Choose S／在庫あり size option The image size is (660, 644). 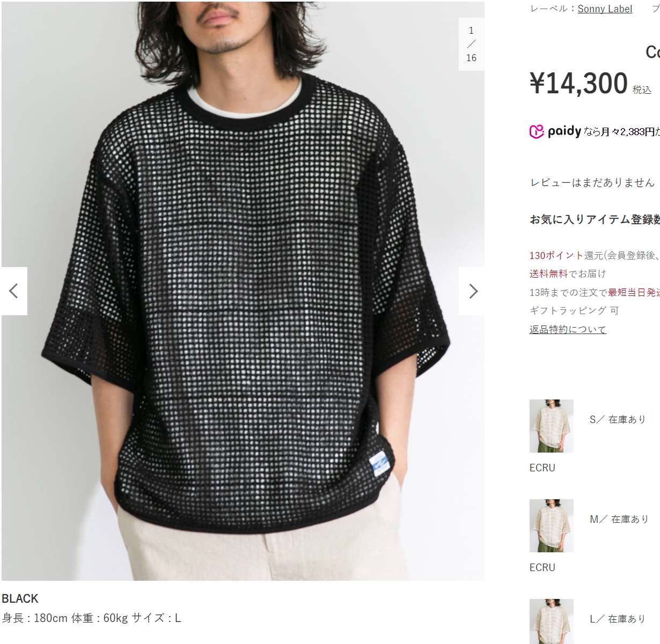(618, 419)
